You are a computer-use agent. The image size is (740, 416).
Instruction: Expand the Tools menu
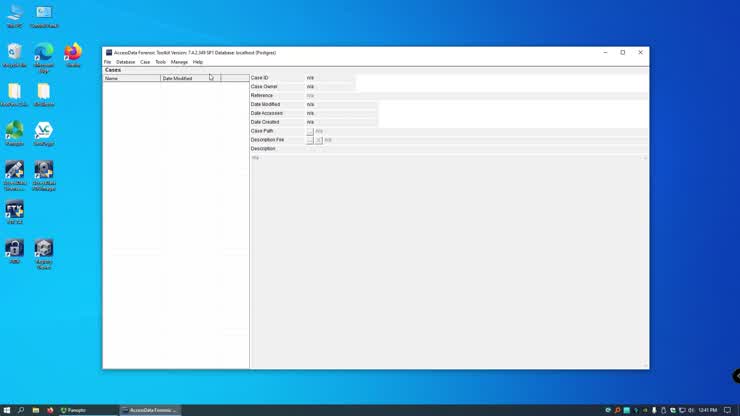click(160, 62)
